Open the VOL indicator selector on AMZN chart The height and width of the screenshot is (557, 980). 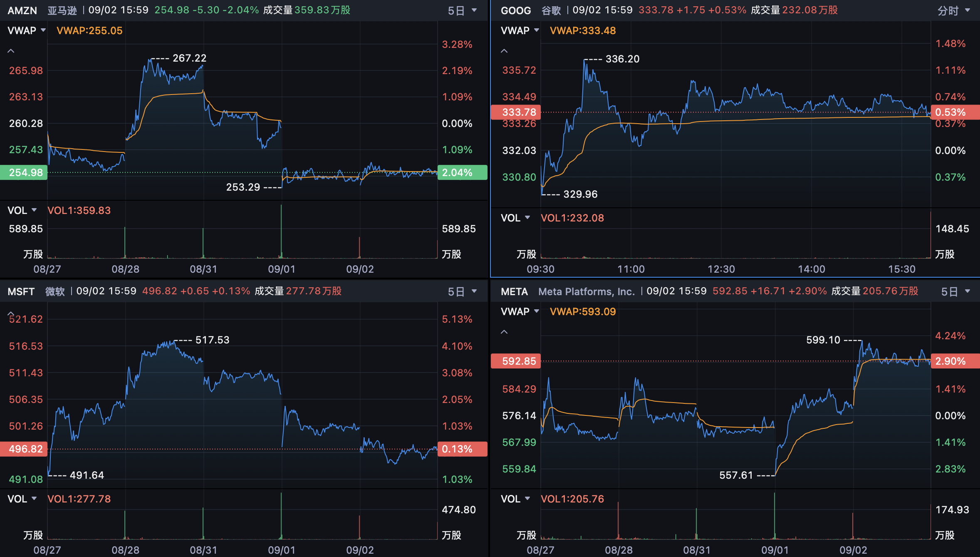pos(22,210)
